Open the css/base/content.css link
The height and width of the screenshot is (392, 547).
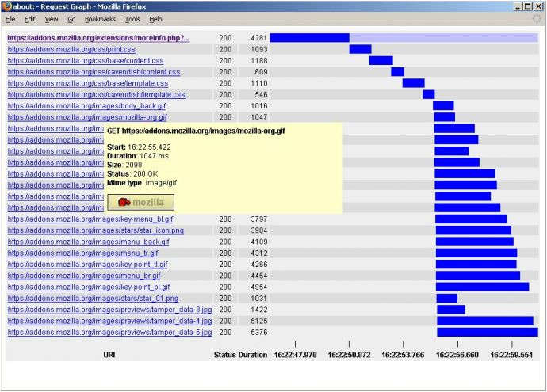(x=86, y=61)
